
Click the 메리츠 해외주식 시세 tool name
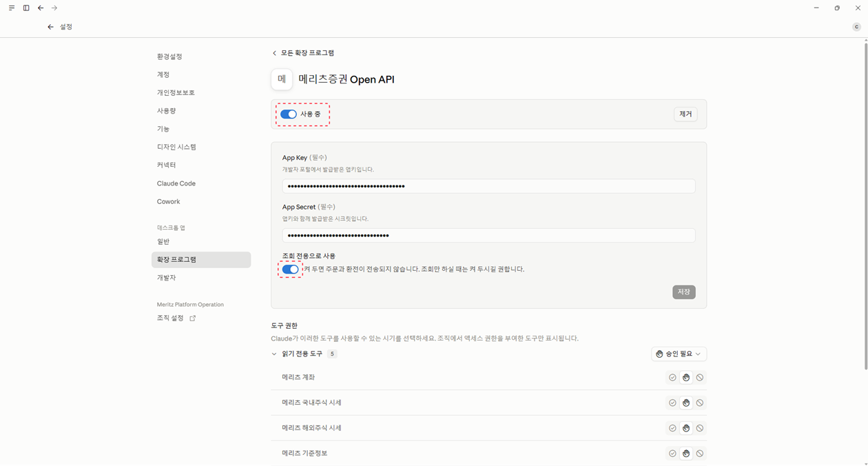311,428
